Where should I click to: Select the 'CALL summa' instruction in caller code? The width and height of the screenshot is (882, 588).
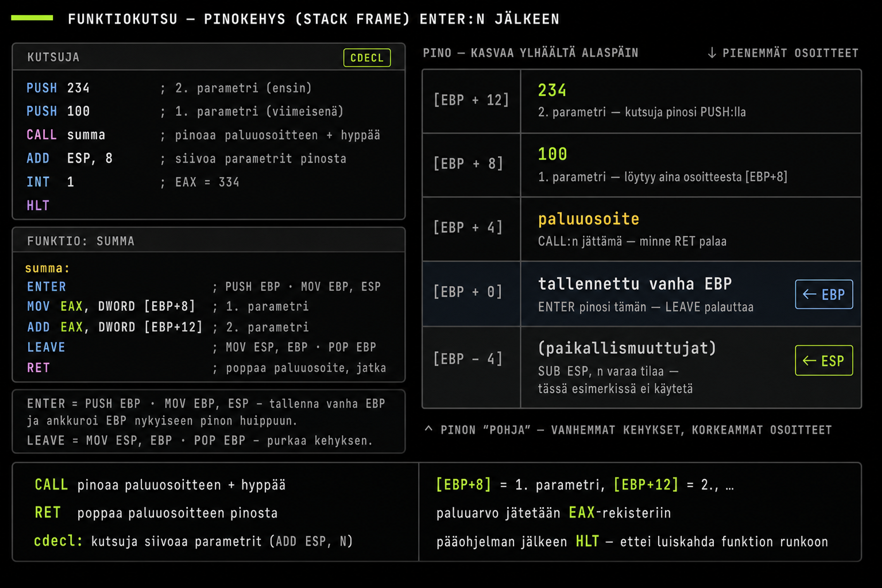coord(66,135)
